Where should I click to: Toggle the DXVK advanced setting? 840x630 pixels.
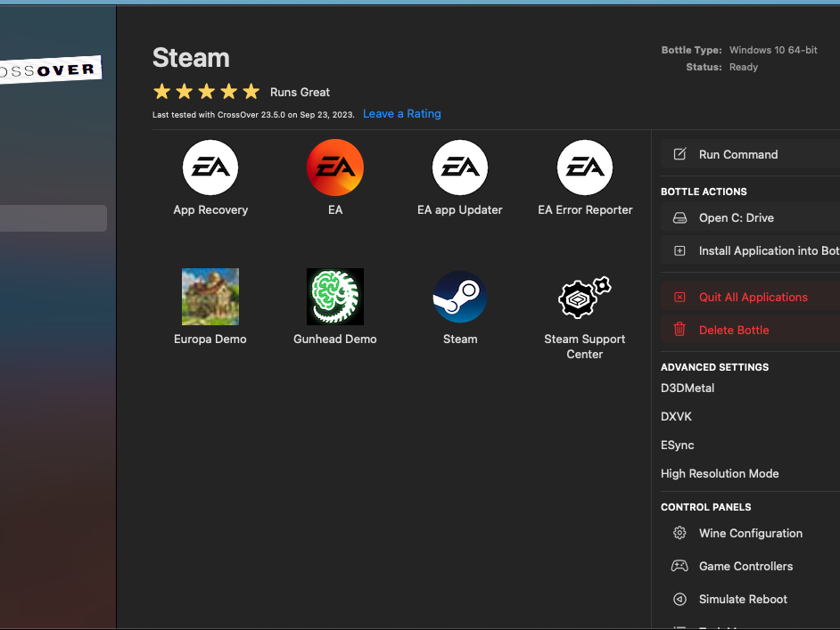click(676, 416)
